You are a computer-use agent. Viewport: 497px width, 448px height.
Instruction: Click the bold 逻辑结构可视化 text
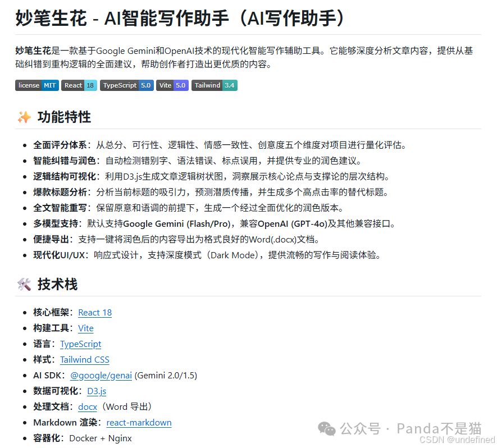(x=65, y=176)
